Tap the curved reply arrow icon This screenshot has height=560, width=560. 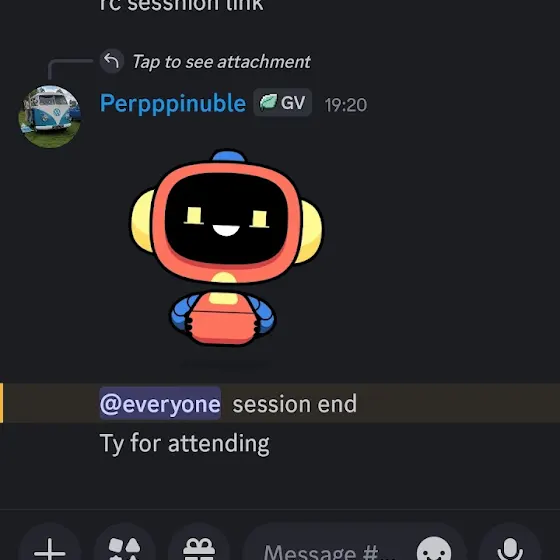112,61
